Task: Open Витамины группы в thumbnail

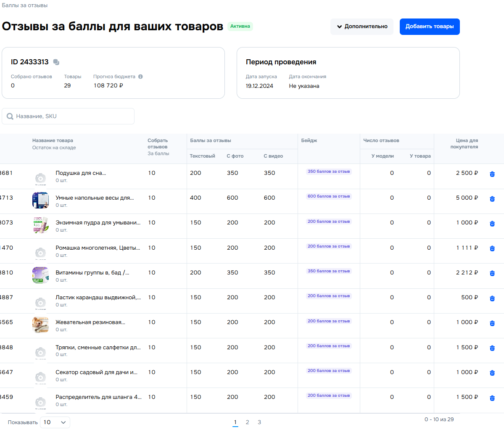Action: point(40,275)
